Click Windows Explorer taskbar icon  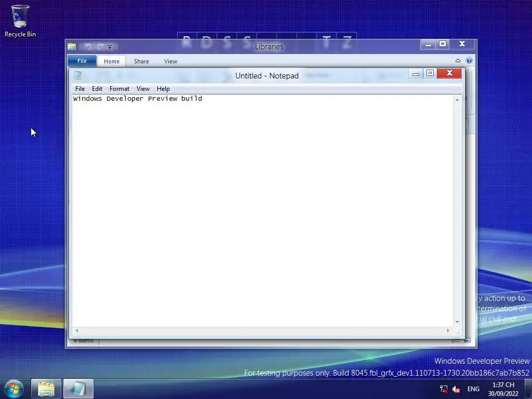[x=46, y=389]
